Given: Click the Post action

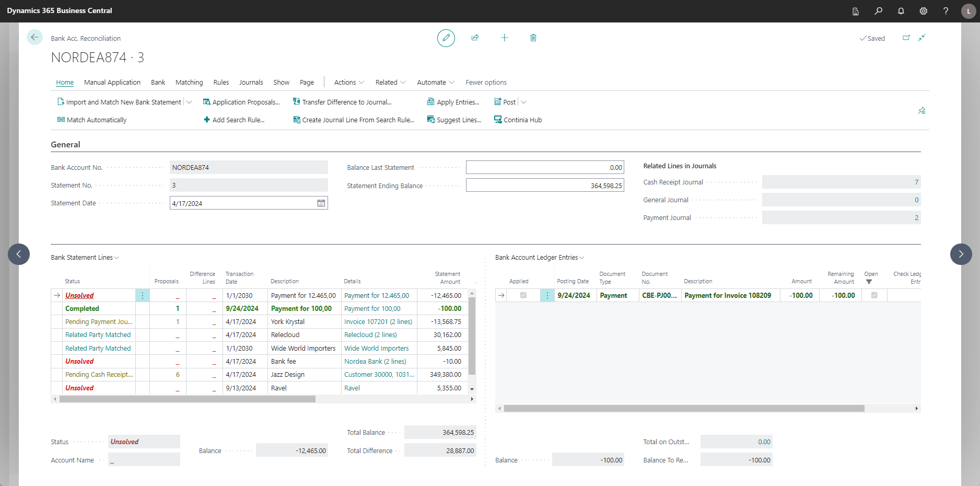Looking at the screenshot, I should click(505, 102).
